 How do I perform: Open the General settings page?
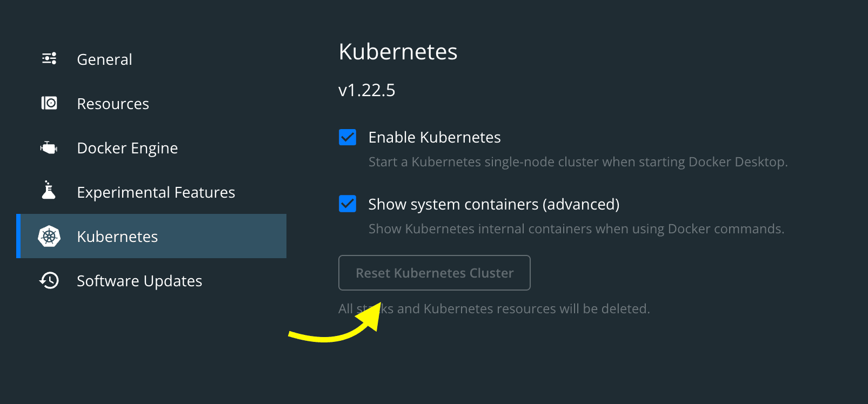click(x=104, y=59)
